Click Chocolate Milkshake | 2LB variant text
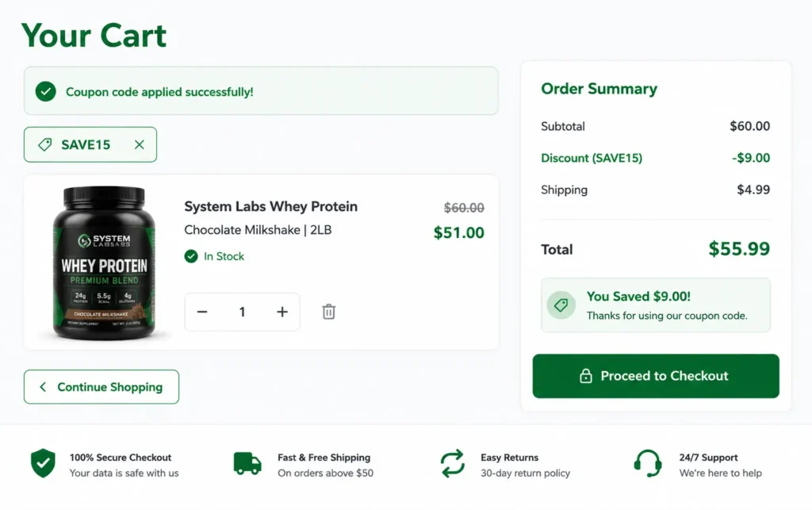 [258, 230]
